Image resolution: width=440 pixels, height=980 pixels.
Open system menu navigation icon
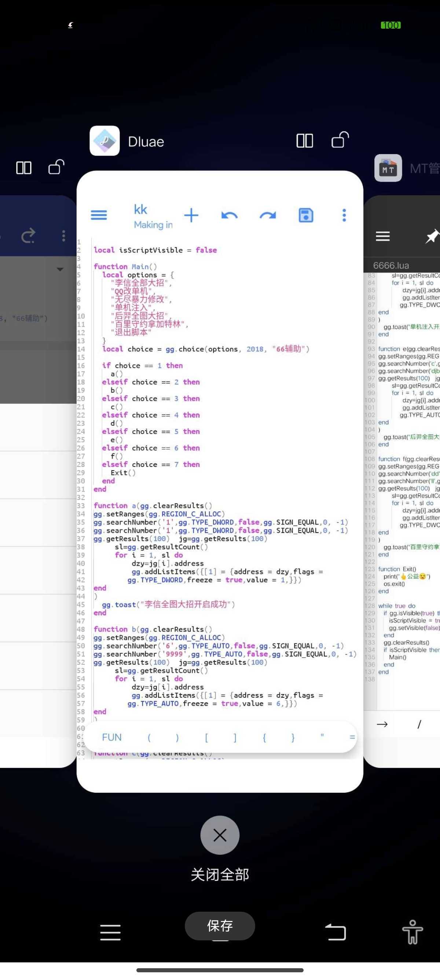click(x=111, y=932)
